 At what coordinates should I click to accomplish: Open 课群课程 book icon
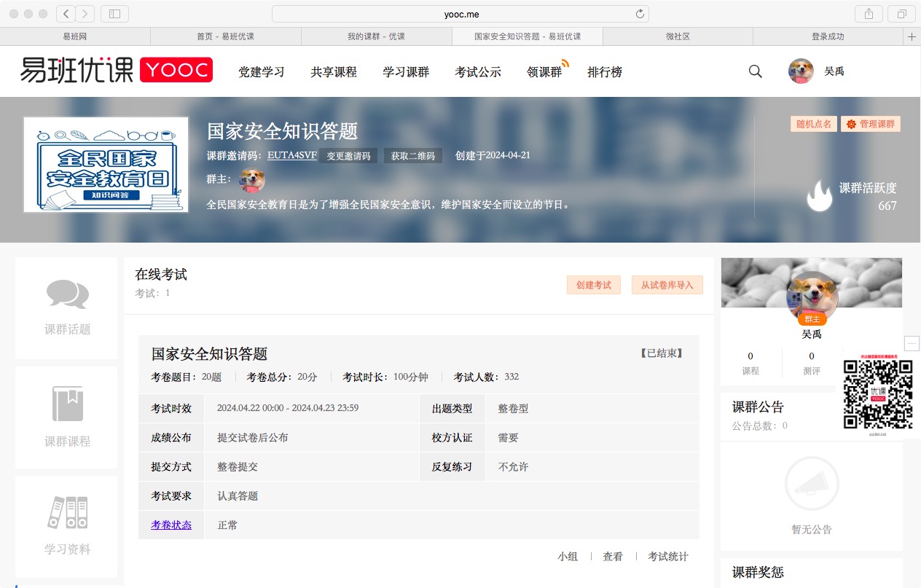click(68, 404)
